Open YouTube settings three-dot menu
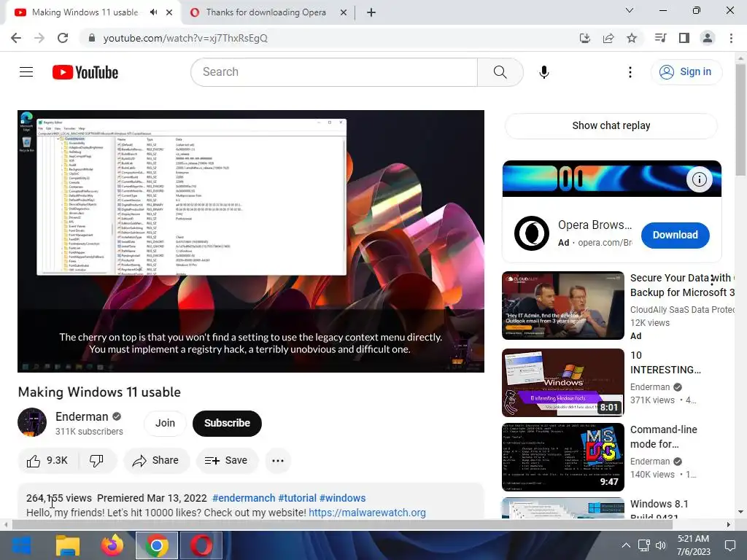This screenshot has width=747, height=560. [630, 72]
